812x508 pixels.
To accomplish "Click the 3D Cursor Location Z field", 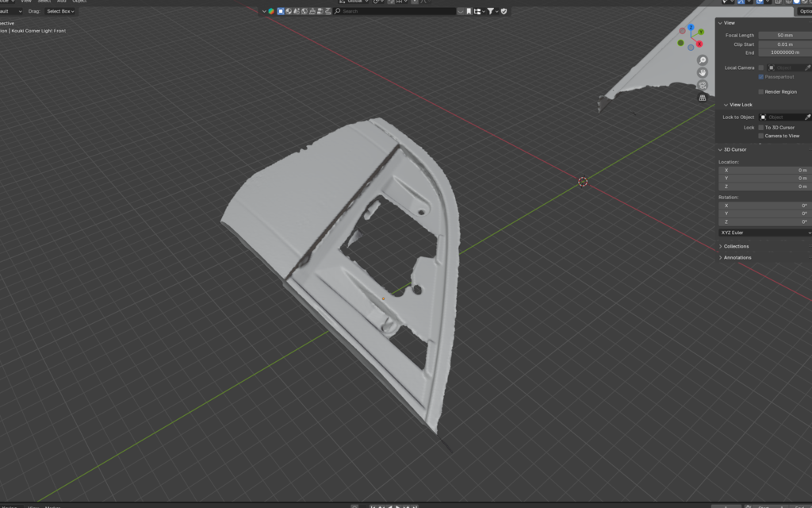I will [765, 187].
